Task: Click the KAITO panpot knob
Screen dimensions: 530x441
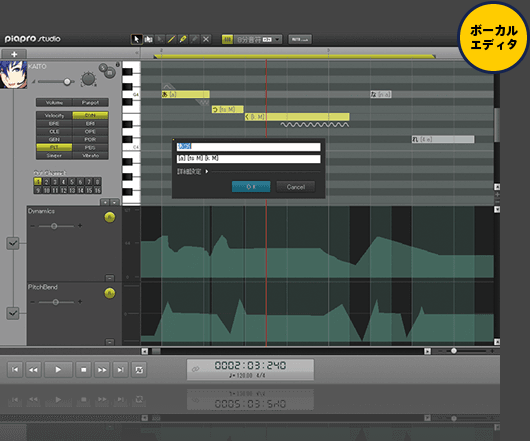Action: [88, 79]
